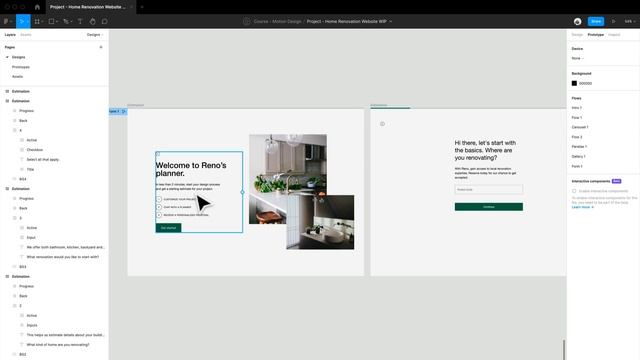Image resolution: width=640 pixels, height=360 pixels.
Task: Select the Parallax 1 flow
Action: pos(579,147)
